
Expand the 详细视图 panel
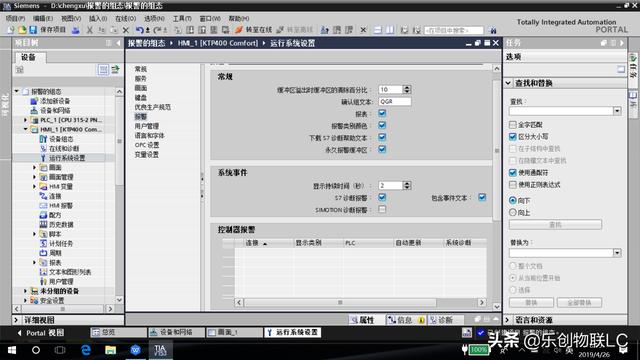pyautogui.click(x=16, y=320)
